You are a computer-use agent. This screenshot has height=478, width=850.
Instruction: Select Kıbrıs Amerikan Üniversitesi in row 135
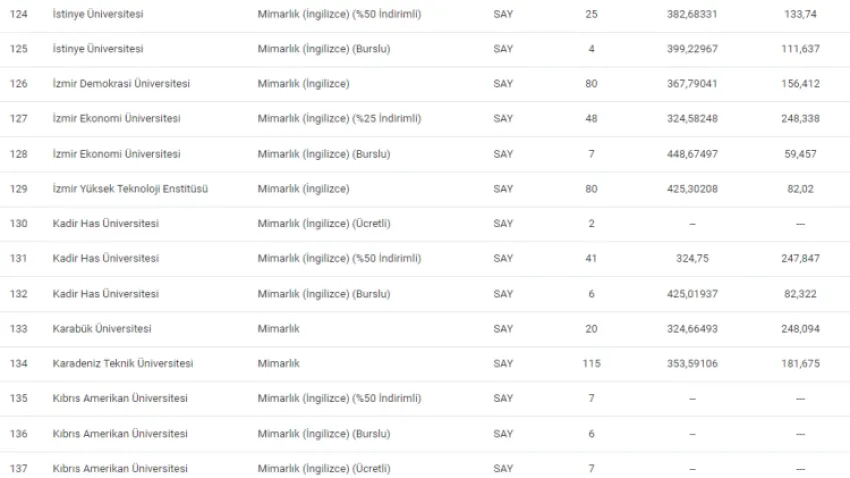[120, 398]
